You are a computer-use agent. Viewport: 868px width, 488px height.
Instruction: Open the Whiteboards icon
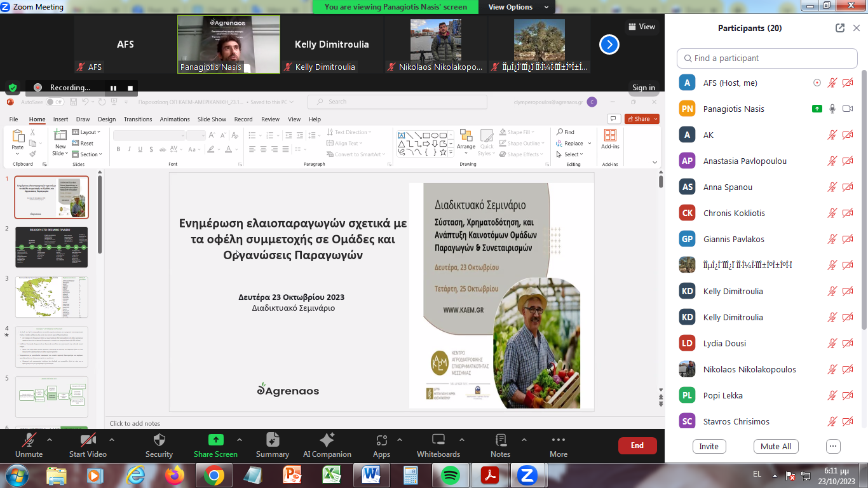(438, 440)
